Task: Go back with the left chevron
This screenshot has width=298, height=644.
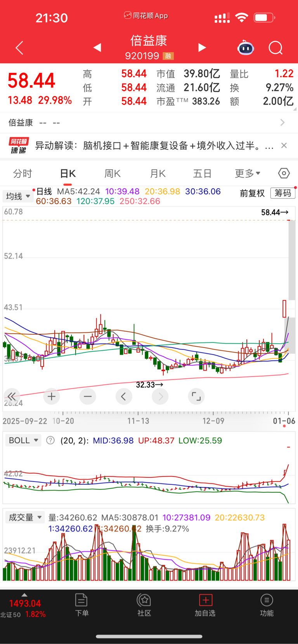Action: [x=19, y=48]
